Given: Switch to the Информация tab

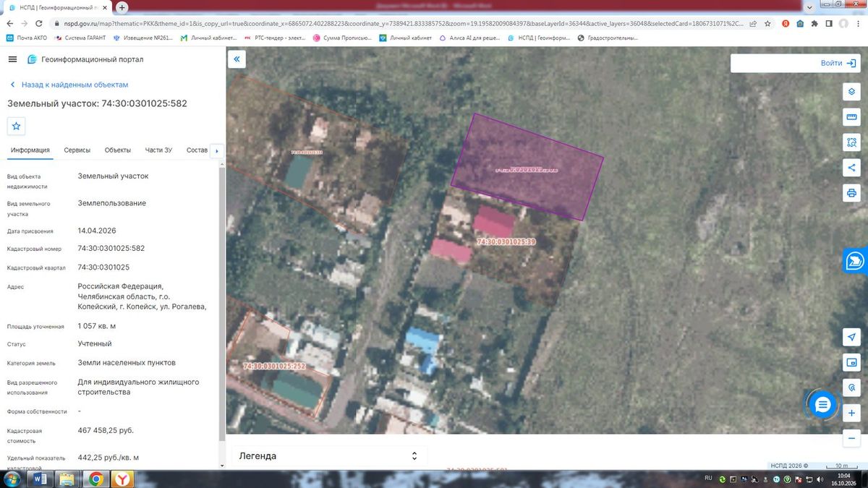Looking at the screenshot, I should (30, 150).
